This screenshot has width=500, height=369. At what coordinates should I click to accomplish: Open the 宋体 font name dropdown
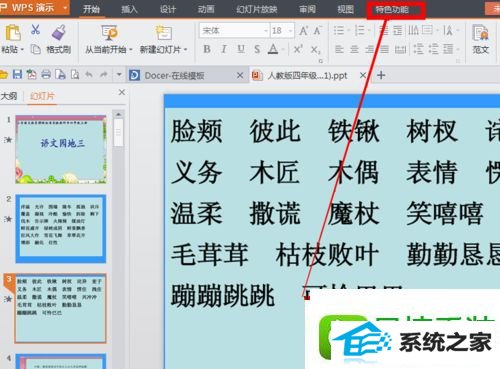pos(266,31)
